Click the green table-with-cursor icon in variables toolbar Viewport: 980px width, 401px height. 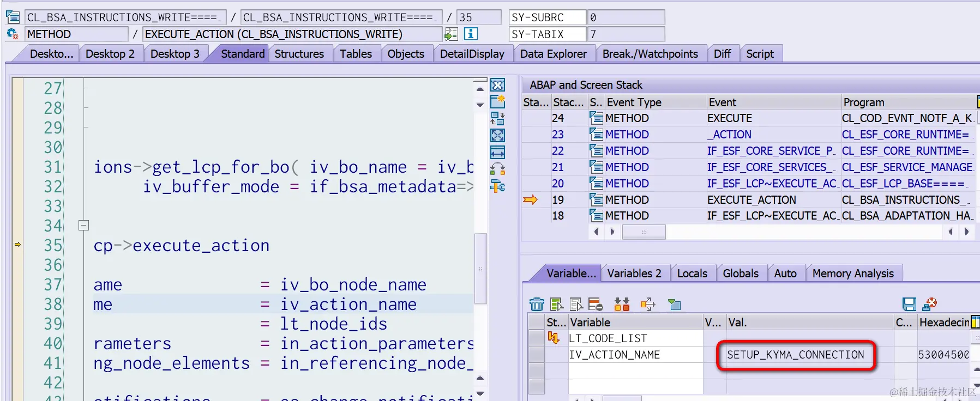557,304
